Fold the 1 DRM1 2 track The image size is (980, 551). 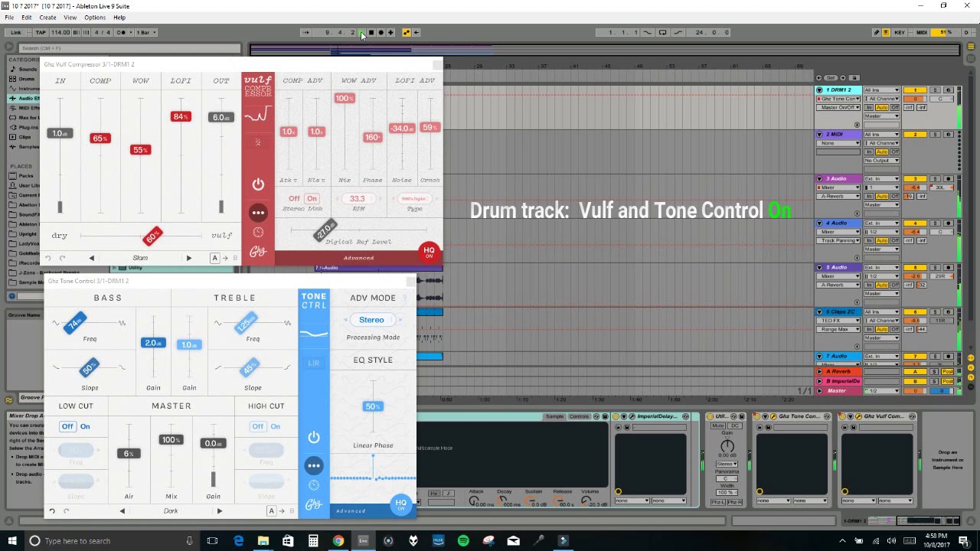[x=819, y=90]
